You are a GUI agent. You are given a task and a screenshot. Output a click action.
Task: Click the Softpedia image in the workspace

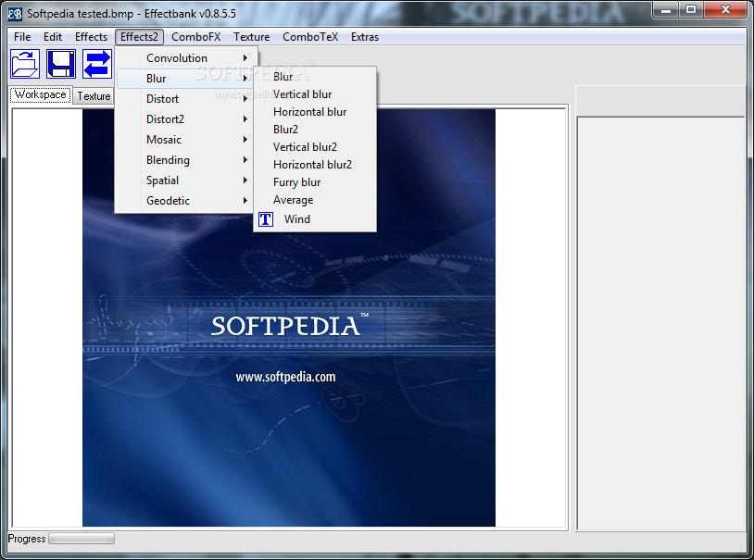(288, 317)
